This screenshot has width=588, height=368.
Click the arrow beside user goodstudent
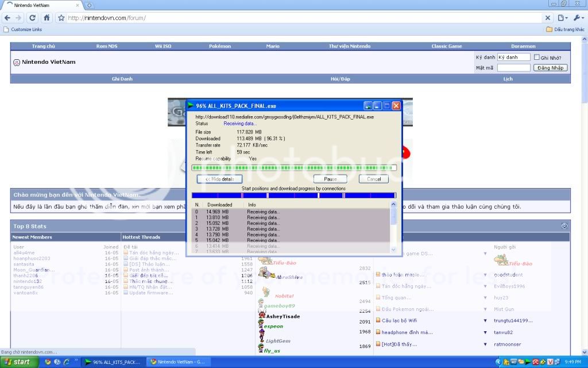(485, 274)
